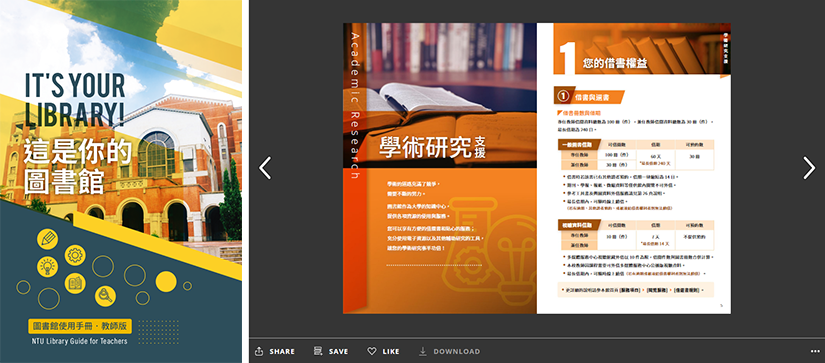Click the SHARE upload icon
The height and width of the screenshot is (363, 825).
click(x=259, y=351)
